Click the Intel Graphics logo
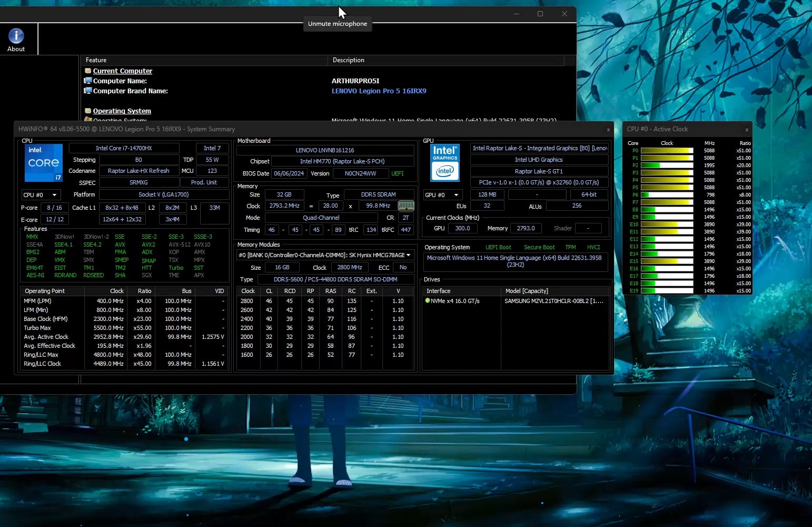The height and width of the screenshot is (527, 812). (x=445, y=162)
